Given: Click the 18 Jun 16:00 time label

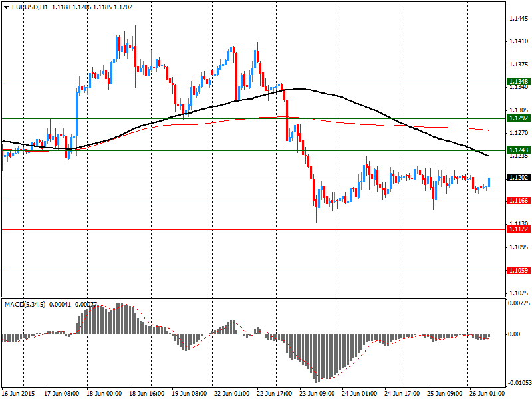Looking at the screenshot, I should click(146, 394).
